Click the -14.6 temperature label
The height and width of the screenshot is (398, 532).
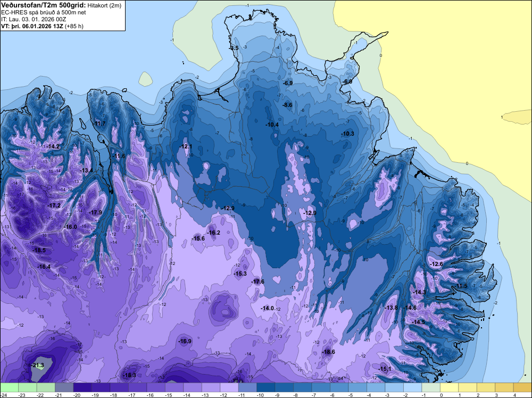tap(410, 308)
